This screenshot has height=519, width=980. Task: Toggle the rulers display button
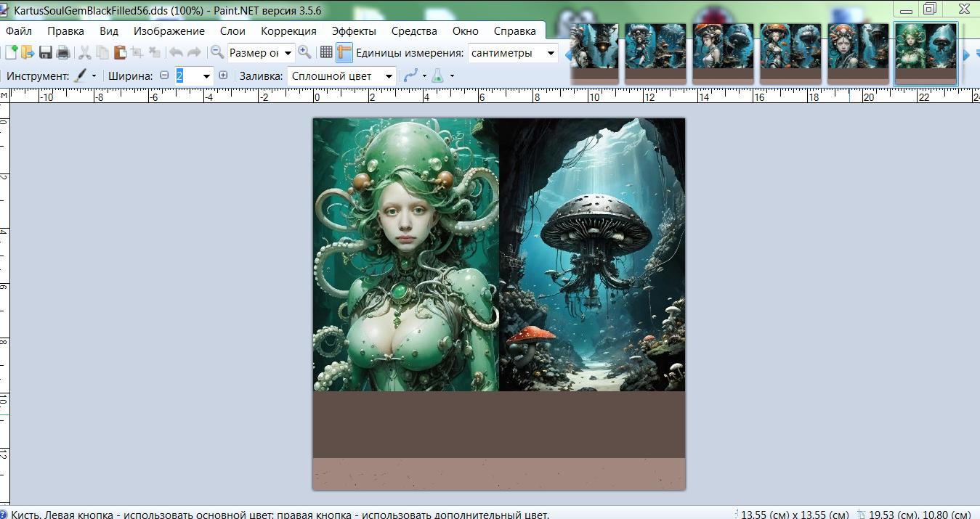[344, 52]
